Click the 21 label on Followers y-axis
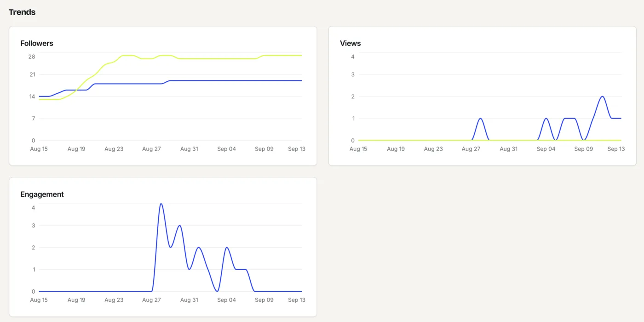The image size is (644, 322). 32,74
